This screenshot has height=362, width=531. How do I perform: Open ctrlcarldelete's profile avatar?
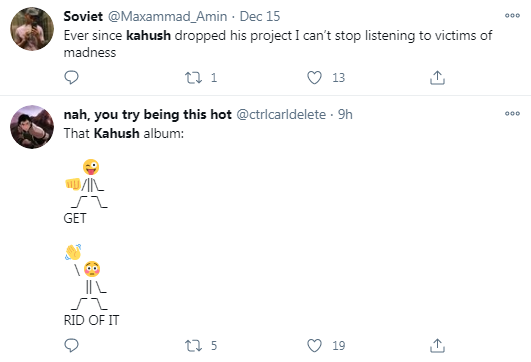click(x=32, y=127)
